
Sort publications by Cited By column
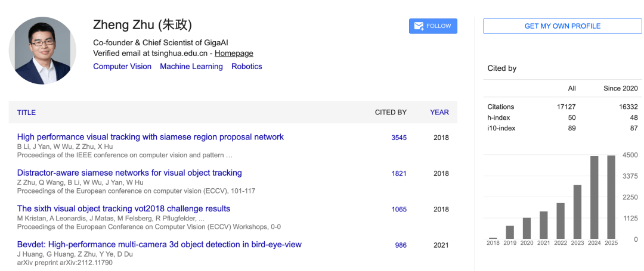[x=391, y=112]
